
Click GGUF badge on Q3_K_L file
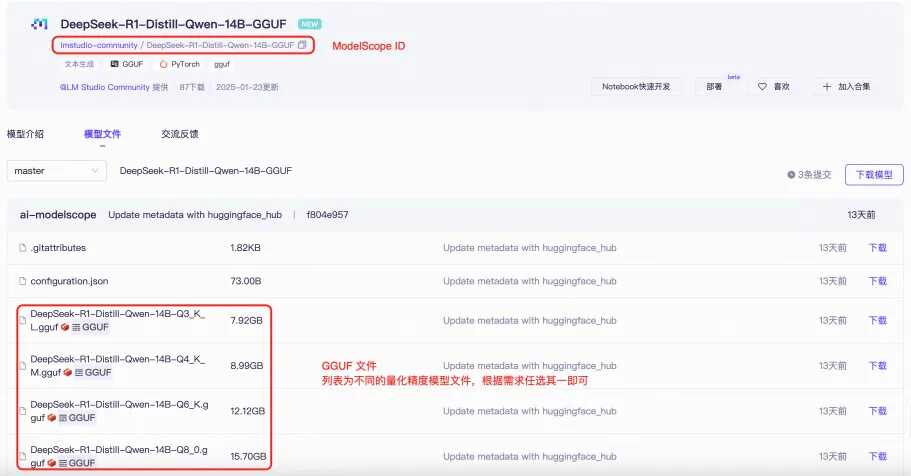(x=91, y=327)
